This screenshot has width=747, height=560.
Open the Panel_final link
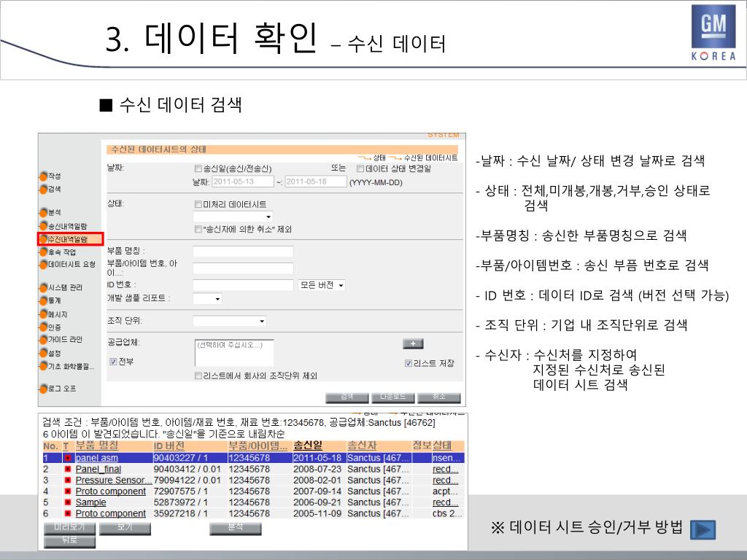pos(98,469)
